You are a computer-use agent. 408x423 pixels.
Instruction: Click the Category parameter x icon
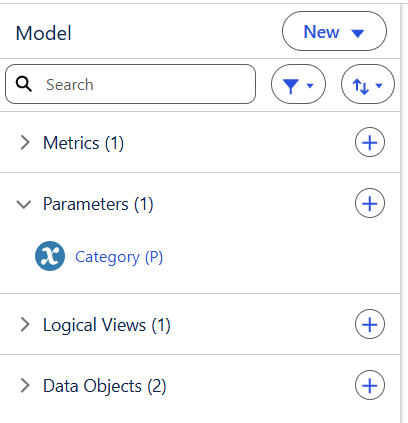(50, 256)
